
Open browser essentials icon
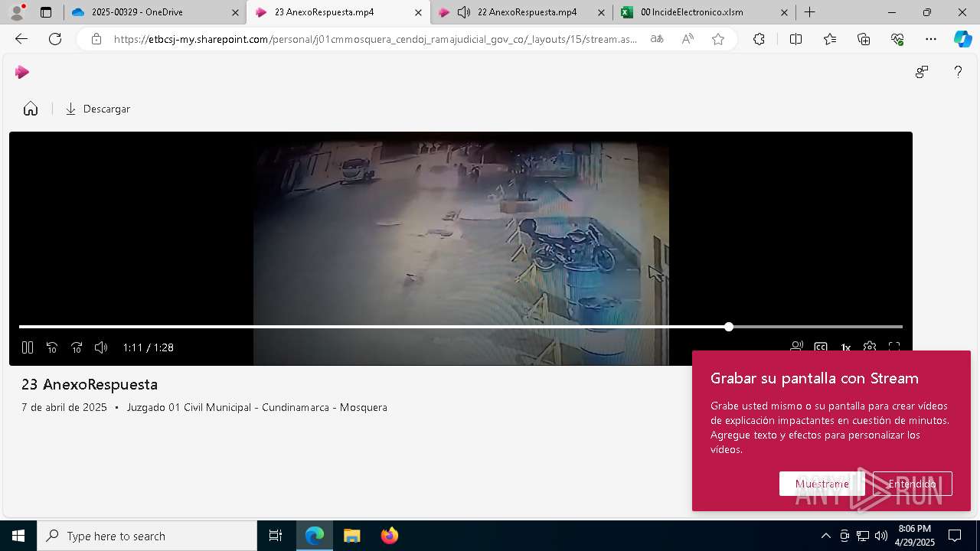click(897, 39)
